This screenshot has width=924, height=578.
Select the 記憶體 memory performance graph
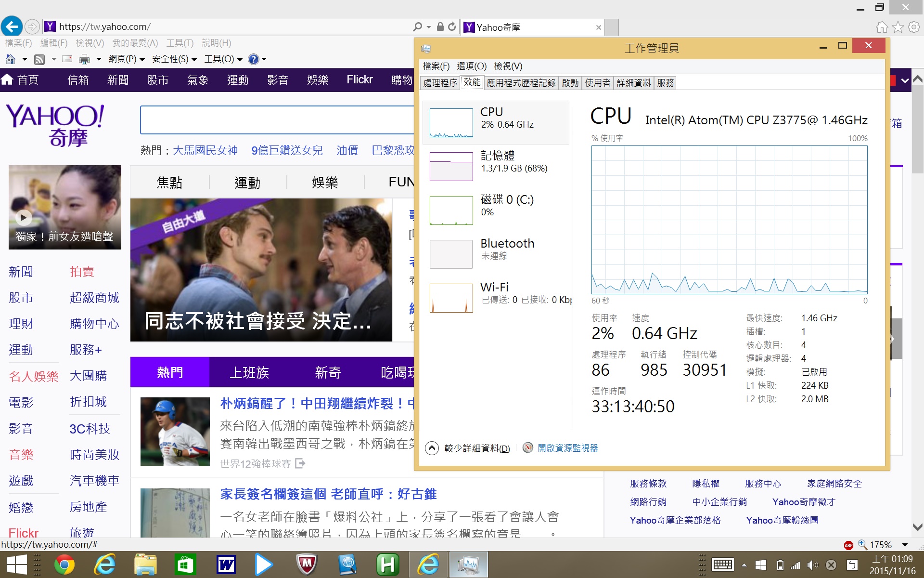click(x=451, y=167)
